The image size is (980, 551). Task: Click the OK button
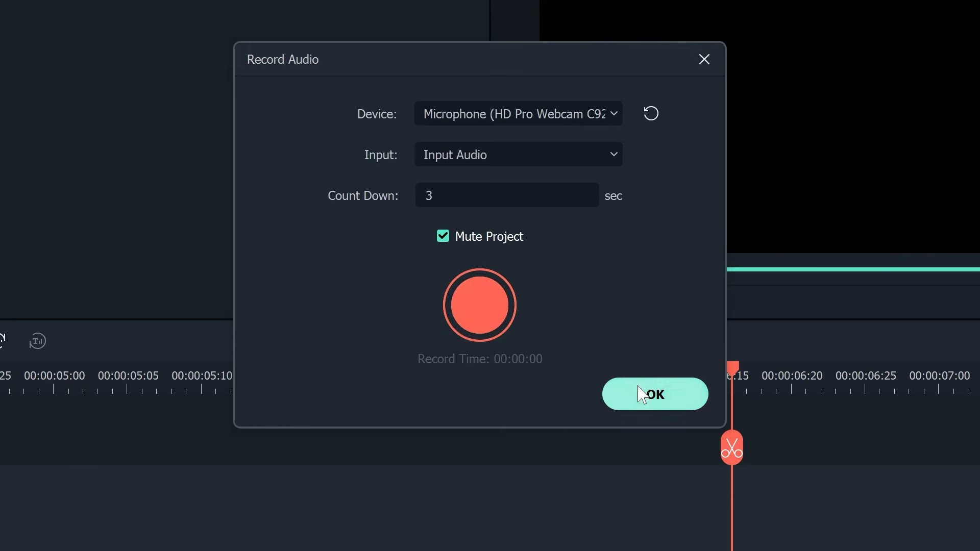click(x=655, y=394)
